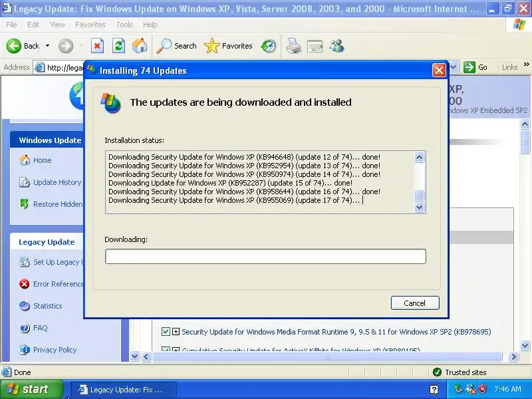This screenshot has height=399, width=532.
Task: Open the Forward button history dropdown arrow
Action: (x=81, y=46)
